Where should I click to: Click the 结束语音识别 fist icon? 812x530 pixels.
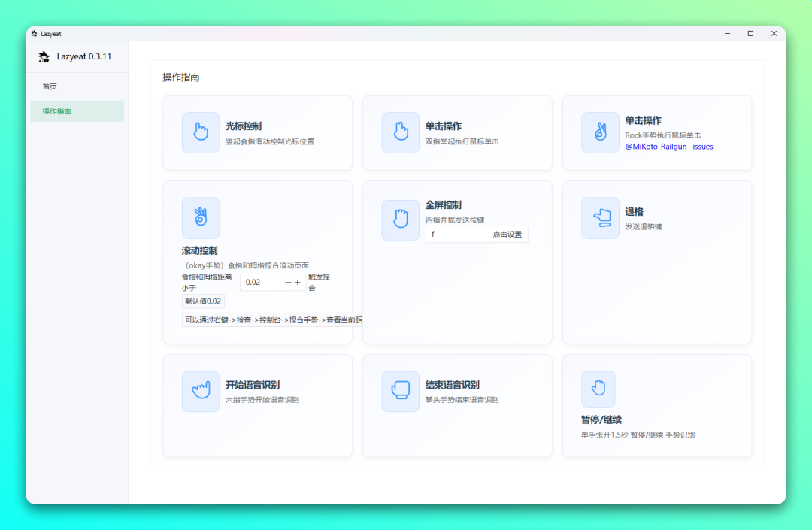(x=400, y=391)
